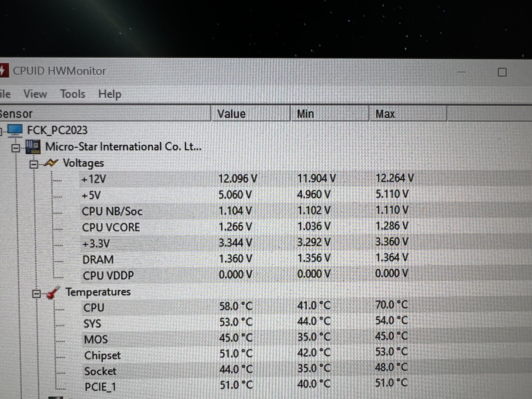Click the 70.0 °C CPU maximum
The width and height of the screenshot is (532, 399).
391,305
